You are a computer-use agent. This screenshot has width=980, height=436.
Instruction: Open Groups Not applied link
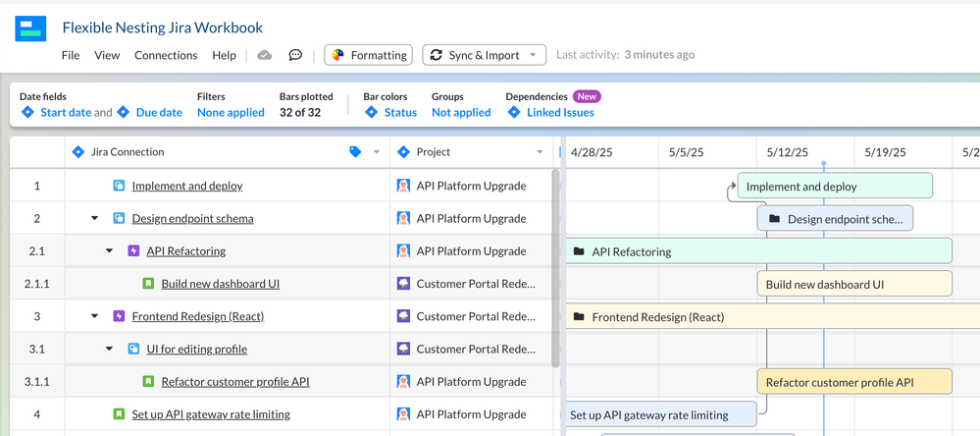click(x=461, y=113)
